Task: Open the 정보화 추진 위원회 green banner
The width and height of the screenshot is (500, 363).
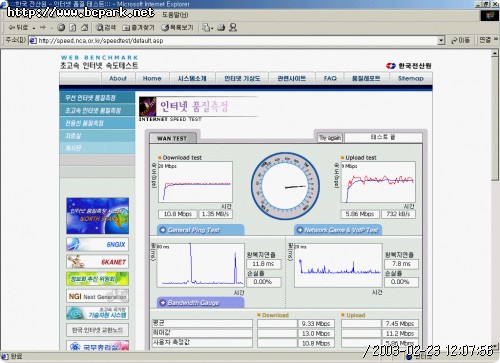Action: click(97, 279)
